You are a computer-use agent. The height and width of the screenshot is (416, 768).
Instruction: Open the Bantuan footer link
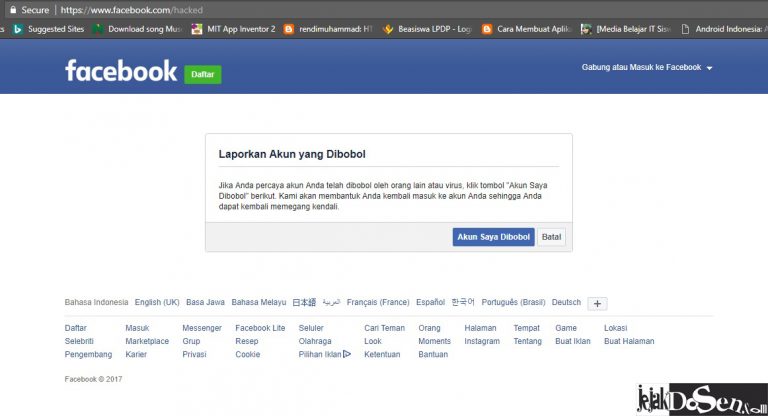click(433, 354)
